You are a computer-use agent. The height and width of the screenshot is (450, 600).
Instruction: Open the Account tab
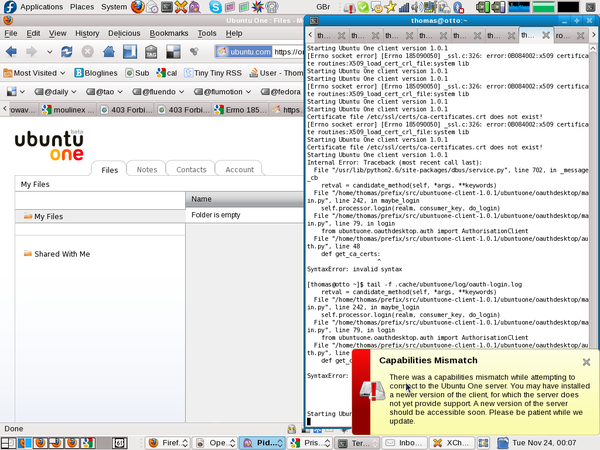click(239, 170)
